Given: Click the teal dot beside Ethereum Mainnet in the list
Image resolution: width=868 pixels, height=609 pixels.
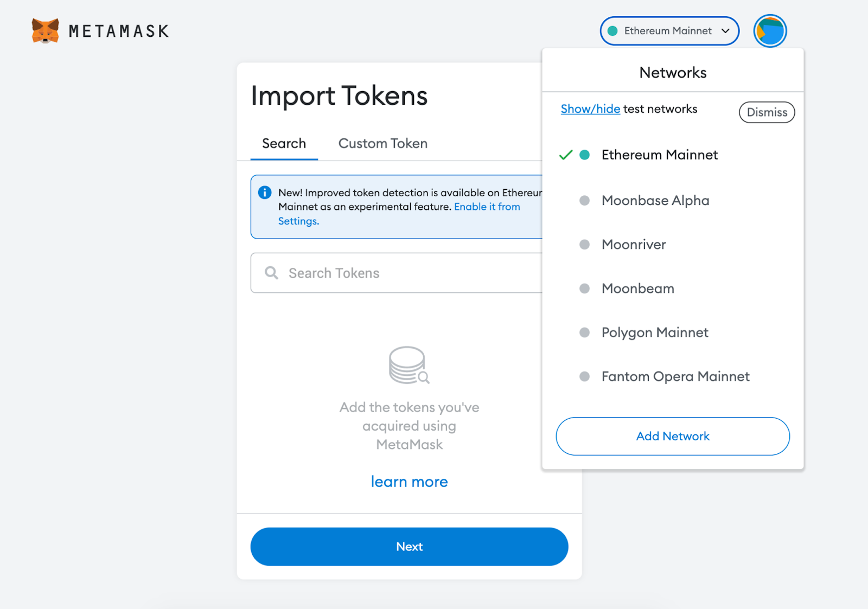Looking at the screenshot, I should (x=585, y=155).
